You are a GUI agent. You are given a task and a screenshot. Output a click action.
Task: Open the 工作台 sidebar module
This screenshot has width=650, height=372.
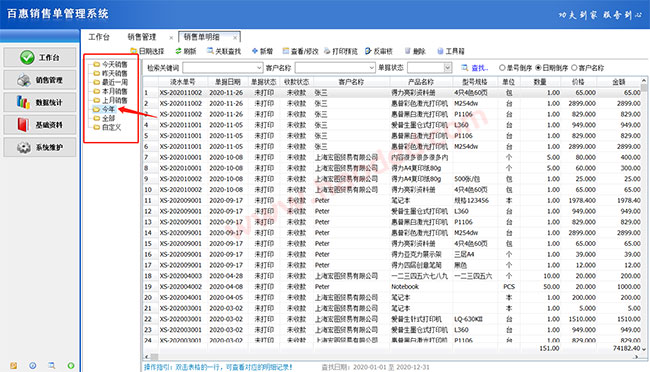tap(40, 57)
